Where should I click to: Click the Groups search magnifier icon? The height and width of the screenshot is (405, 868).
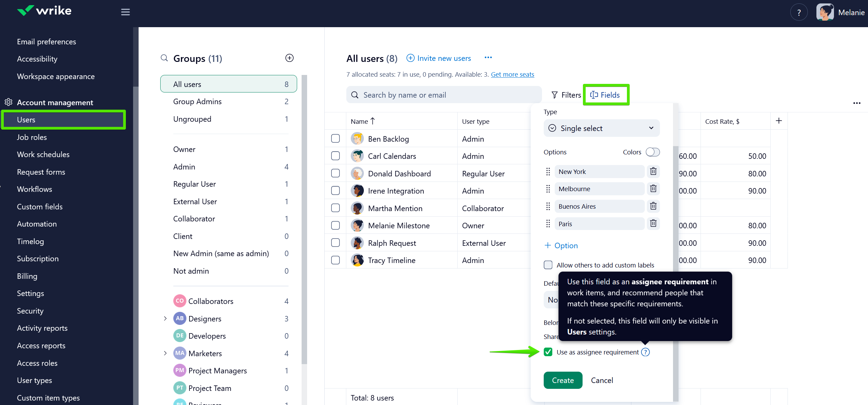coord(164,58)
